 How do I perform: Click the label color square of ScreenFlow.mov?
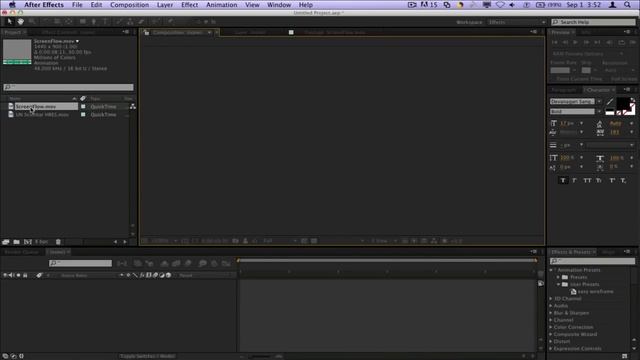[83, 107]
